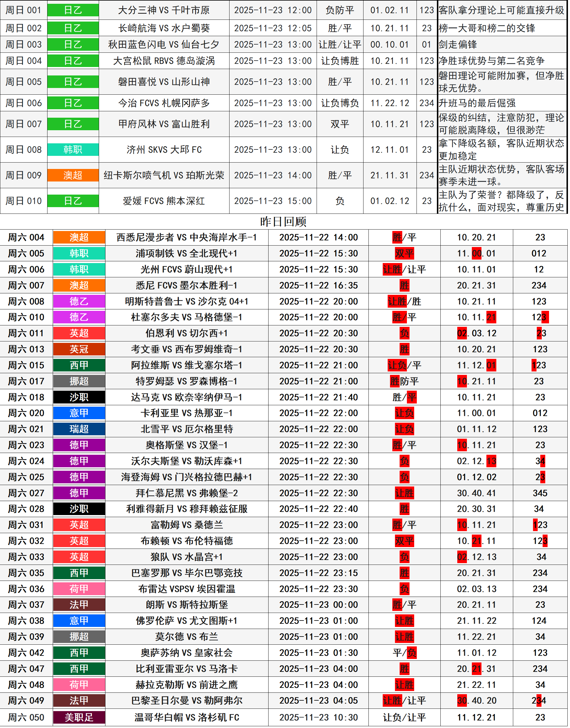Select match 拜仁慕尼黑 VS 弗赖堡-2
Screen dimensions: 570x728
click(186, 493)
